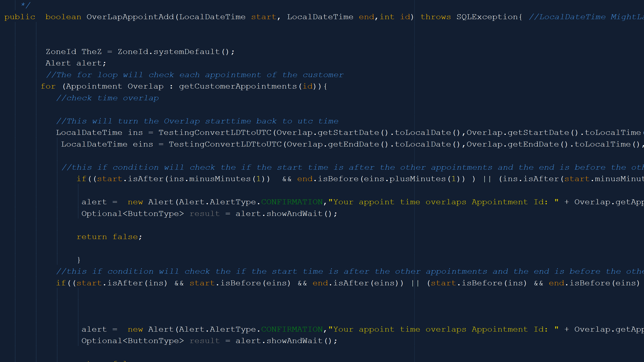Click the '//LocalDateTime MightLa' trailing comment
The width and height of the screenshot is (644, 362).
click(x=586, y=17)
